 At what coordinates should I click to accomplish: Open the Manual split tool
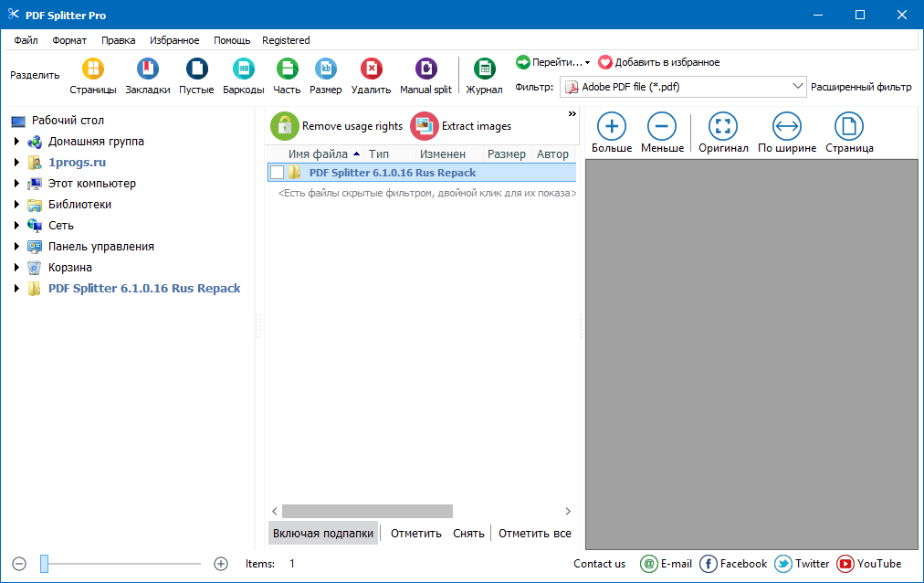[x=425, y=69]
